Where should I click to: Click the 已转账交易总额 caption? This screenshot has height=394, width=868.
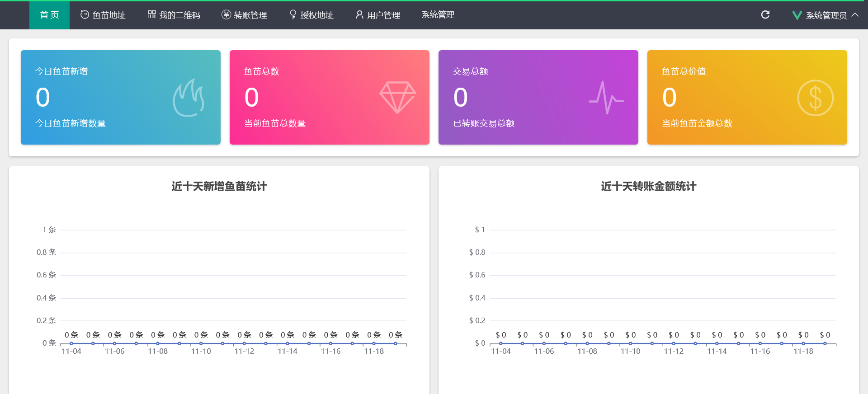[x=484, y=123]
